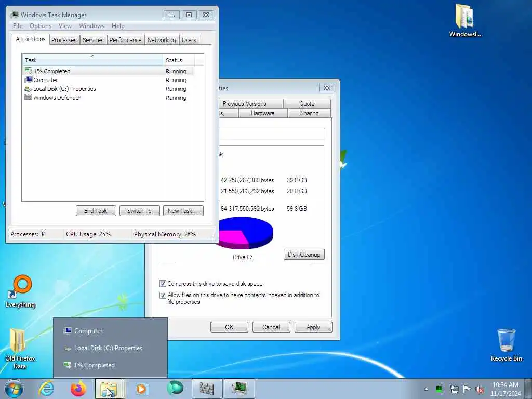Viewport: 532px width, 399px height.
Task: Toggle the index file contents checkbox
Action: [163, 295]
